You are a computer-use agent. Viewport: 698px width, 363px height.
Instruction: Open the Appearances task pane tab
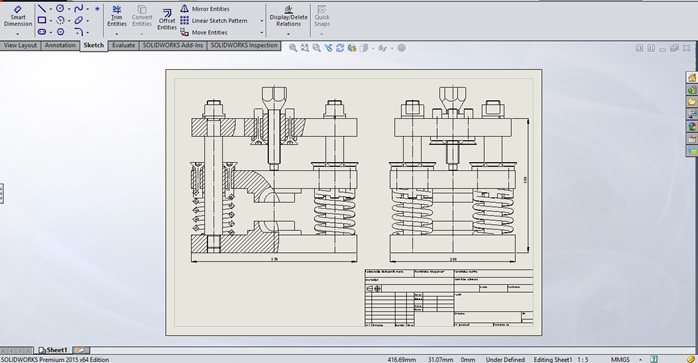[692, 127]
